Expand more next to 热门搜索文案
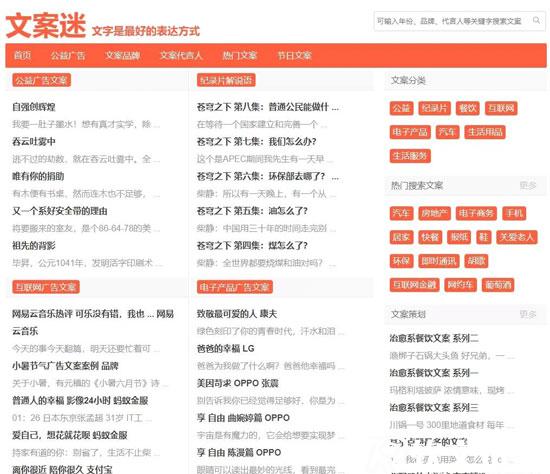This screenshot has height=474, width=550. (x=528, y=185)
